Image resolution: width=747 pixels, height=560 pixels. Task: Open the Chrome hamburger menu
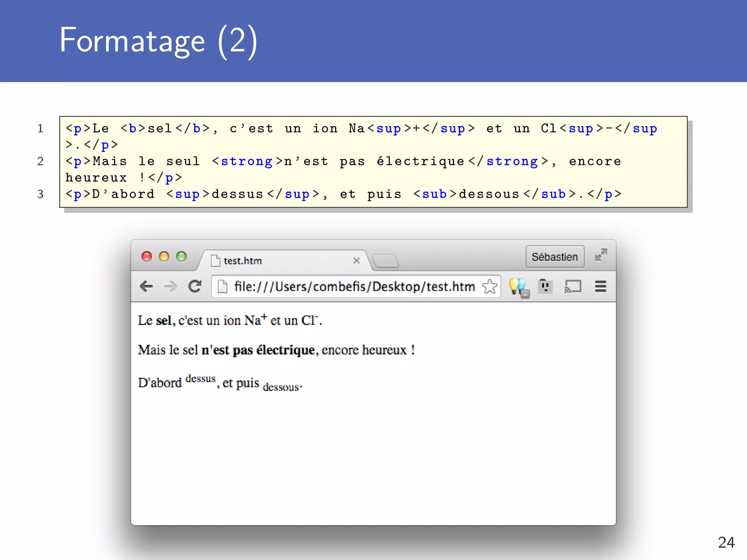point(600,286)
